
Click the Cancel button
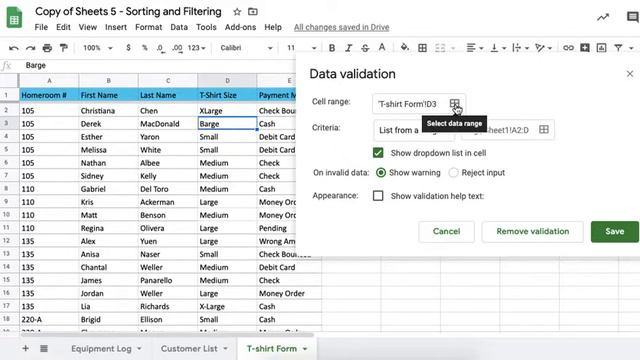pos(446,231)
